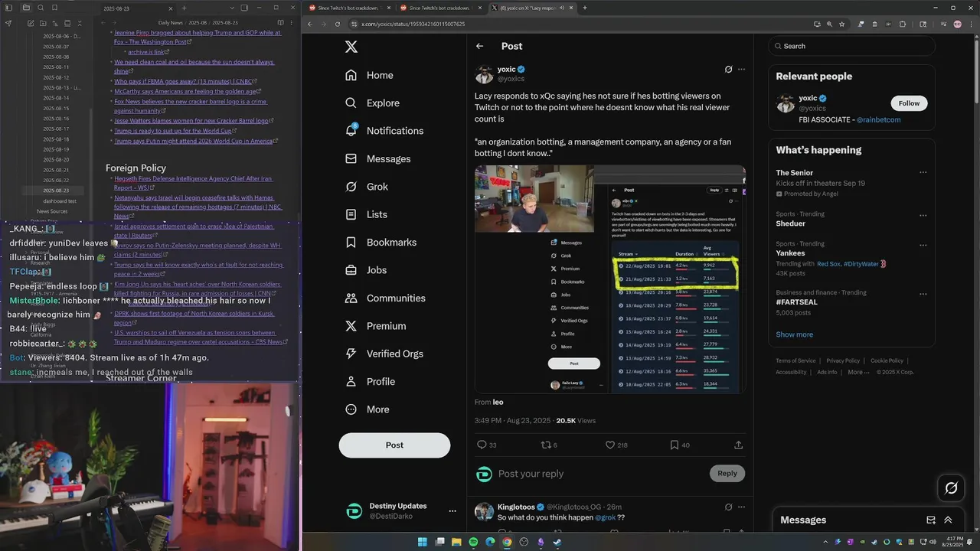Click the floating Grok button

pyautogui.click(x=952, y=487)
